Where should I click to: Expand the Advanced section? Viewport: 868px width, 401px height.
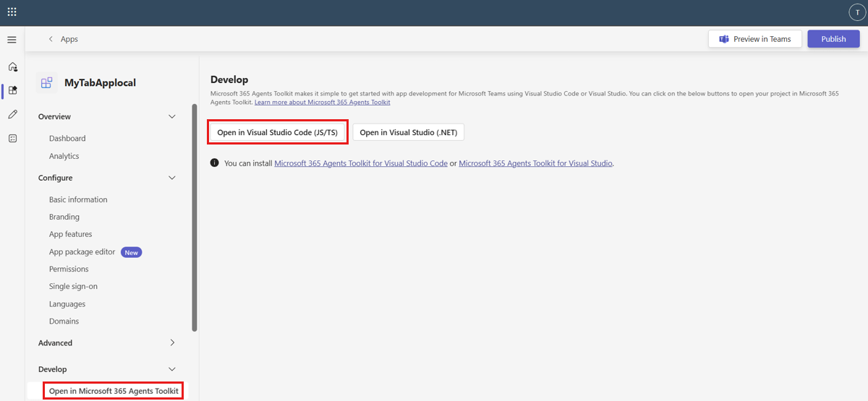click(x=172, y=342)
